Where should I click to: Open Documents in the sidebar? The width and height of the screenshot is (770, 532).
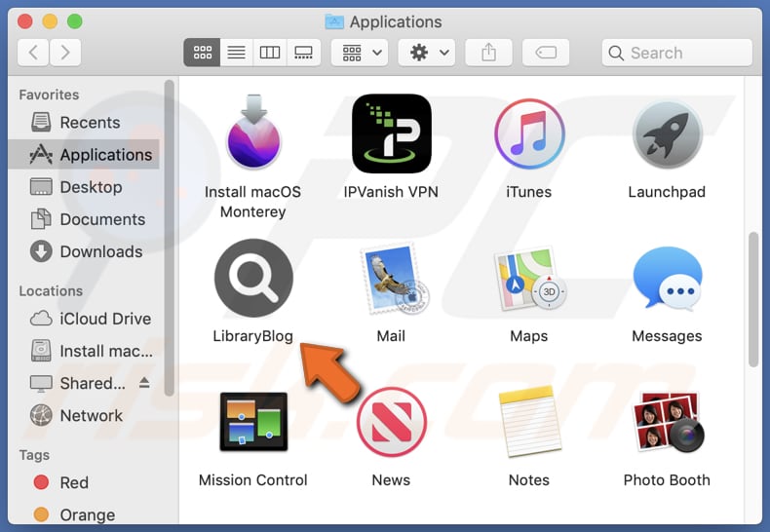(x=84, y=219)
